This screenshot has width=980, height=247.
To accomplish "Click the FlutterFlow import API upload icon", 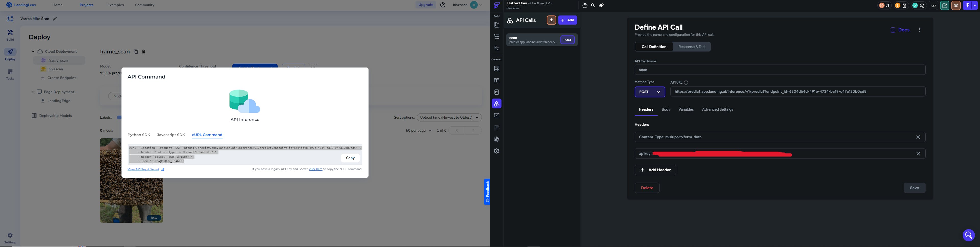I will [551, 20].
